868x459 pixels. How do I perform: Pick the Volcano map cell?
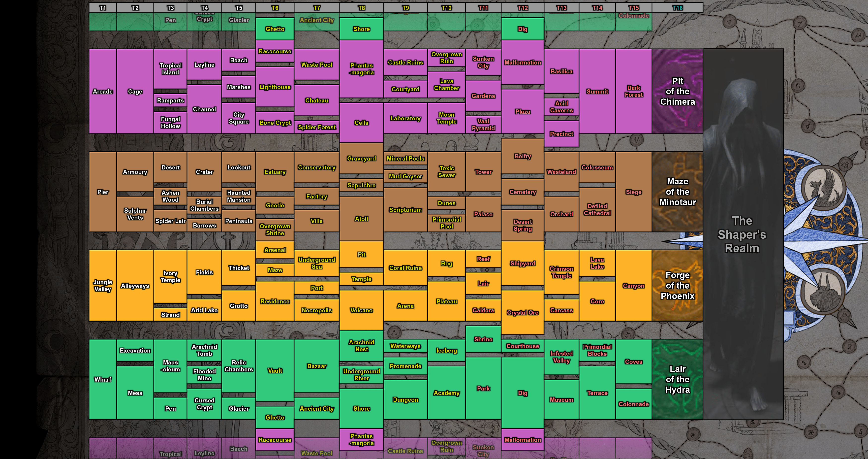coord(361,310)
